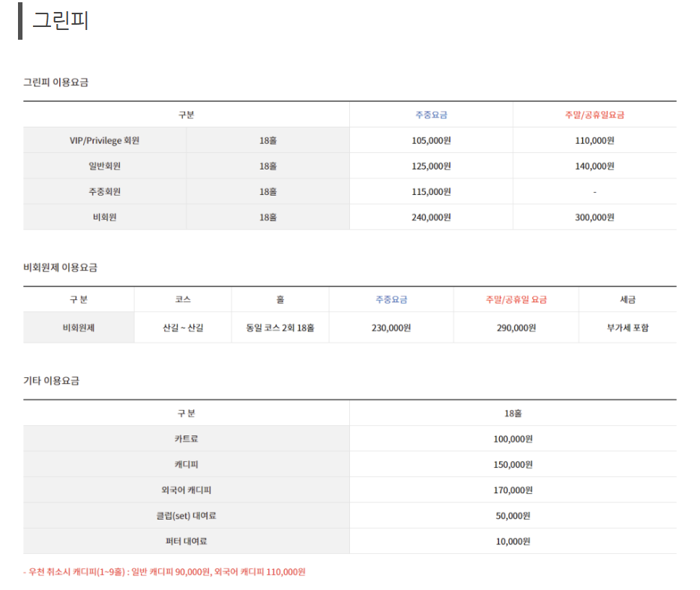
Task: Click the 산길 ~ 산길 course cell
Action: [x=183, y=328]
